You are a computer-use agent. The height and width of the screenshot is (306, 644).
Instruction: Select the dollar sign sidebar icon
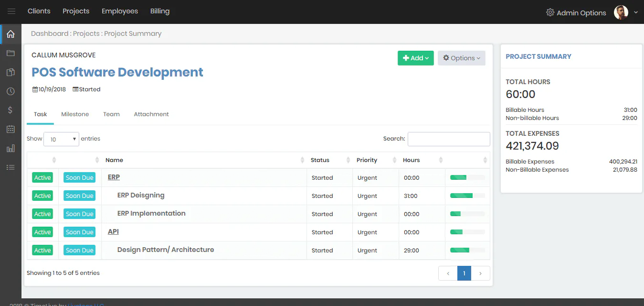coord(11,110)
